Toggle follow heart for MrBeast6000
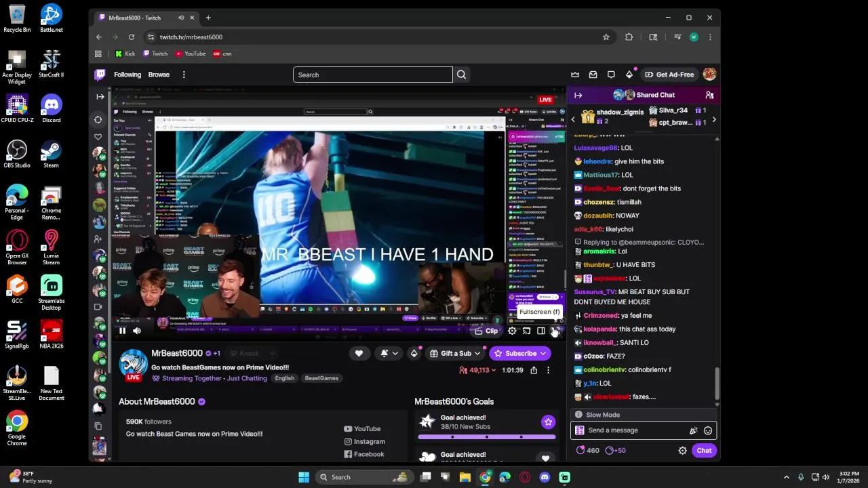868x488 pixels. 359,353
